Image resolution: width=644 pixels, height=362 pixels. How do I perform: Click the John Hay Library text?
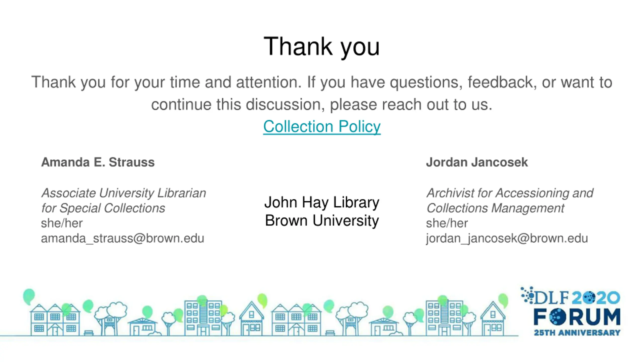pos(322,202)
